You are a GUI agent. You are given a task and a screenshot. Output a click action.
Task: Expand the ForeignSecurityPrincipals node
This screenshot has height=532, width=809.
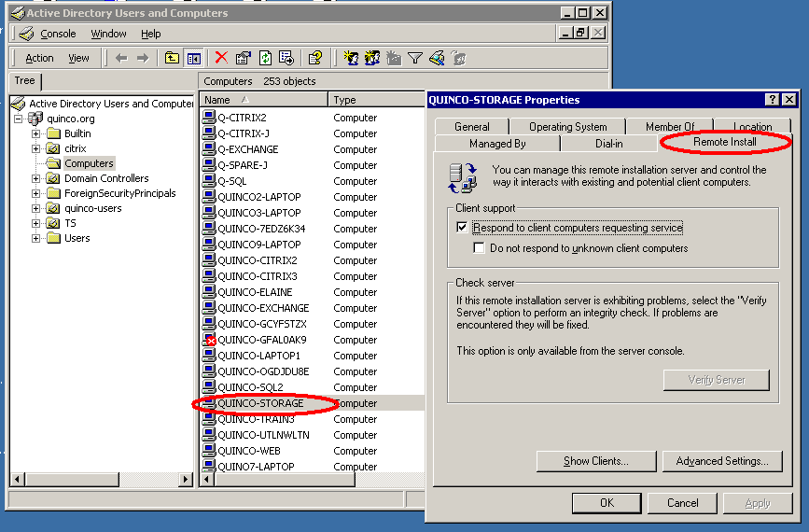(35, 193)
